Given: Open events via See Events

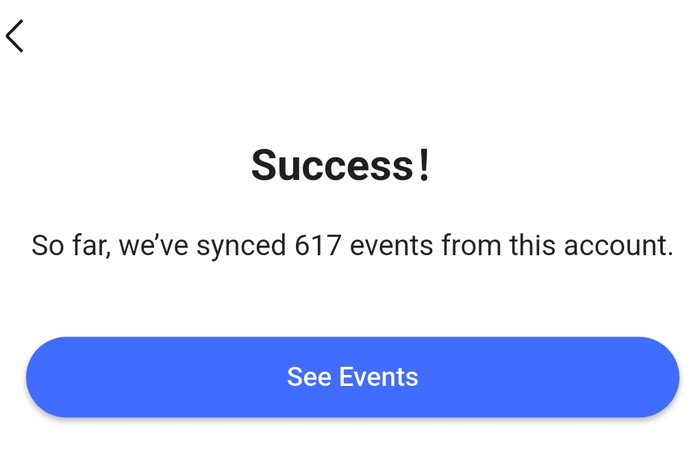Looking at the screenshot, I should [x=352, y=377].
